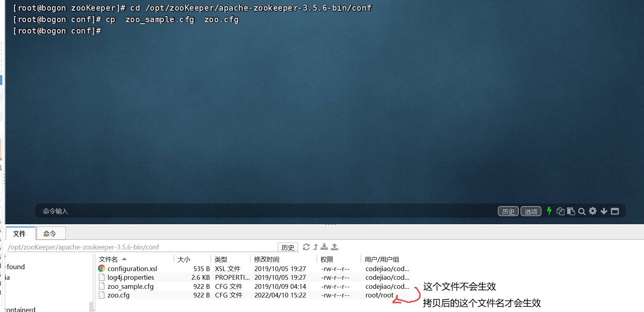This screenshot has width=644, height=312.
Task: Select the zoo_sample.cfg file name
Action: (x=130, y=286)
